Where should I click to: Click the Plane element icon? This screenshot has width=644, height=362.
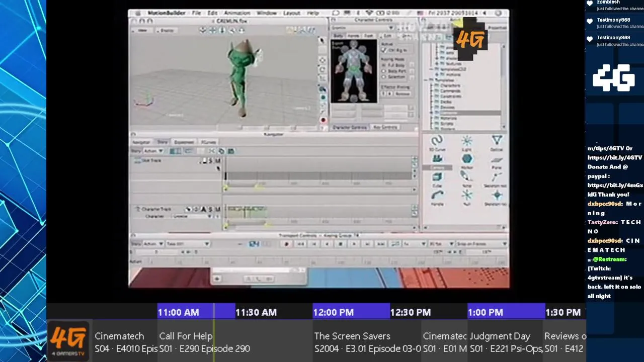tap(497, 159)
